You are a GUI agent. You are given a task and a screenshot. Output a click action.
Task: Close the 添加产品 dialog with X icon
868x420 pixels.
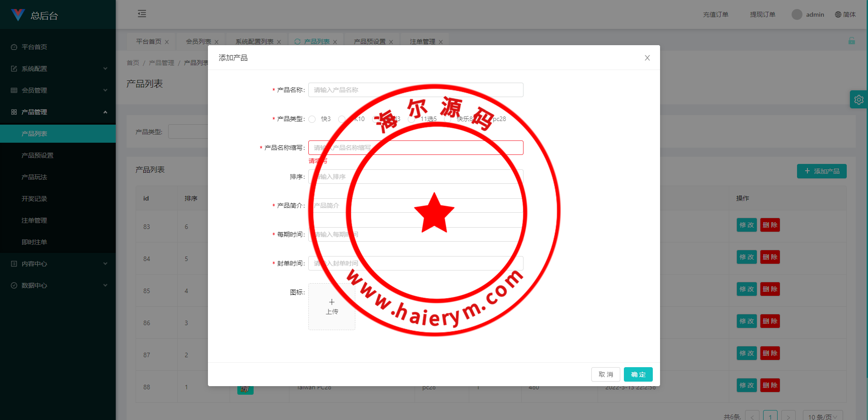pos(647,58)
